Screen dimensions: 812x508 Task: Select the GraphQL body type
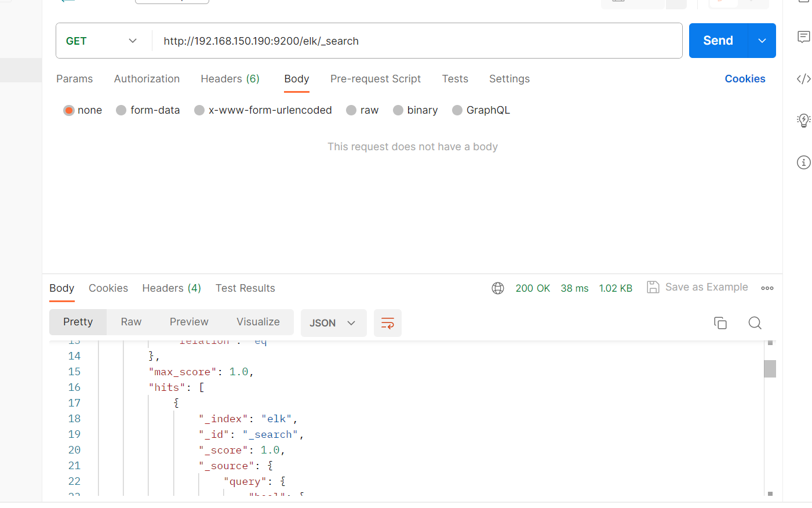point(457,110)
